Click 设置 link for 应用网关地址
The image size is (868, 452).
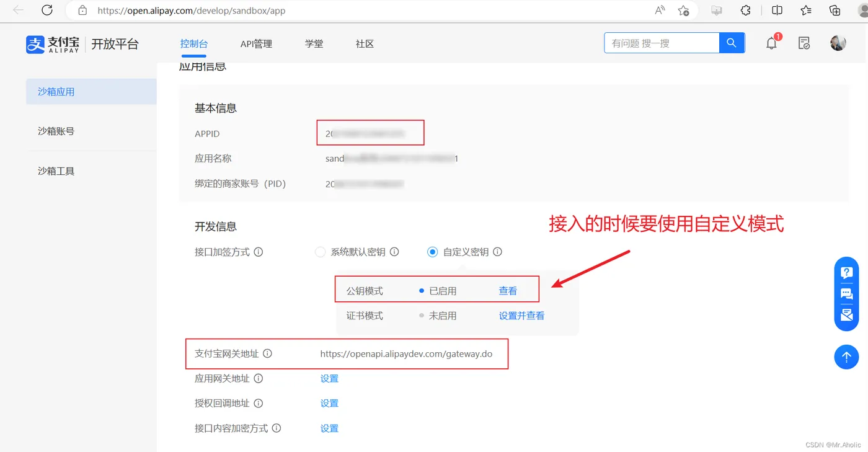[329, 378]
